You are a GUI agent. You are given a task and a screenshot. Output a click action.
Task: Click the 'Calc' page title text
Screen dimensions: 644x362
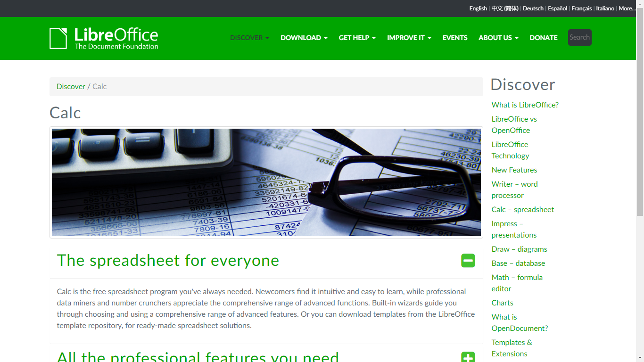point(65,113)
